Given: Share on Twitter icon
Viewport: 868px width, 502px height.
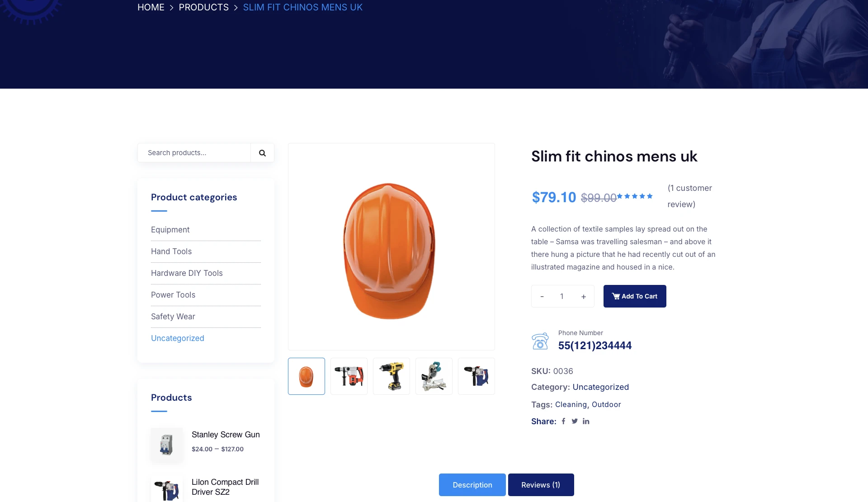Looking at the screenshot, I should 575,421.
